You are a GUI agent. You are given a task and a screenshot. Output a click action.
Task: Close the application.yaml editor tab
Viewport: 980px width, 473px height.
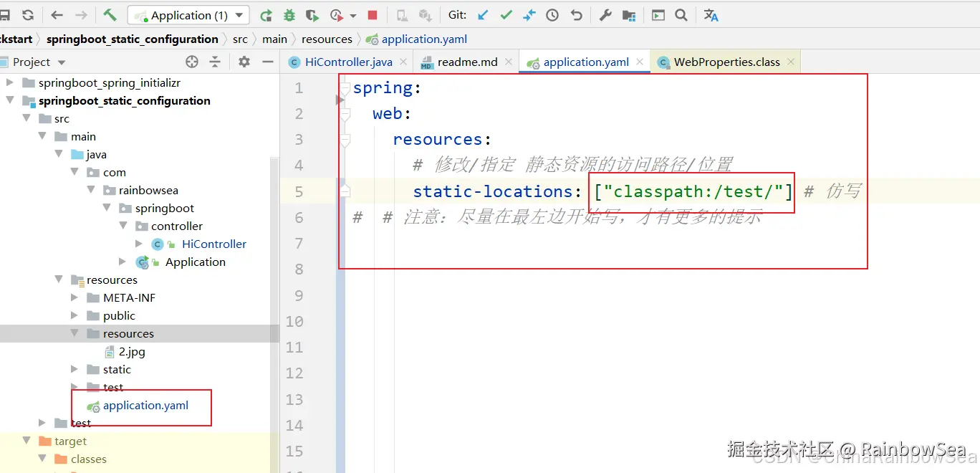(x=640, y=62)
